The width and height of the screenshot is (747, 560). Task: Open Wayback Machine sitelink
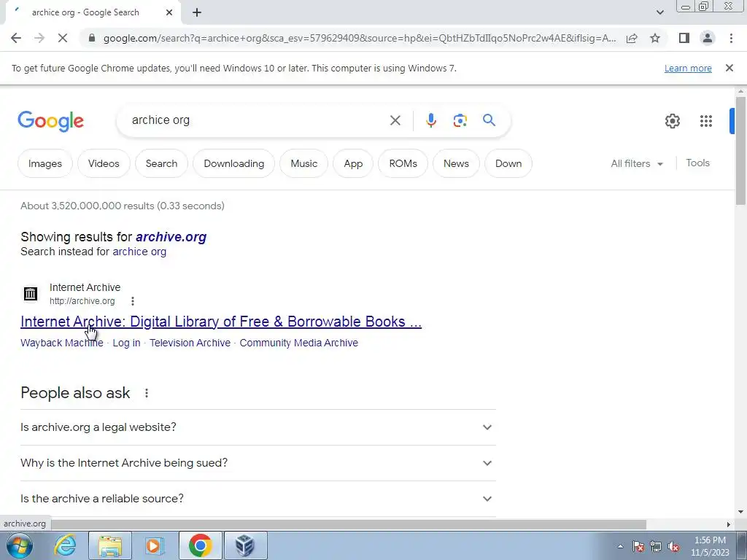click(x=61, y=343)
